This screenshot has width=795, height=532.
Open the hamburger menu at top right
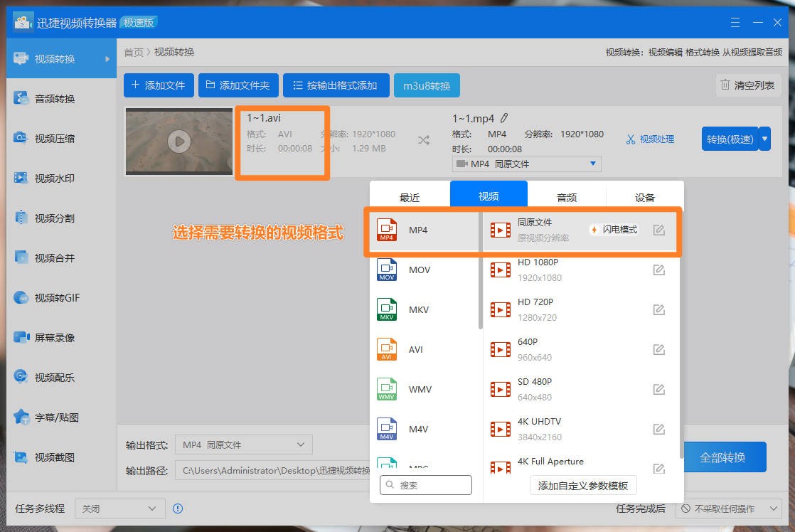coord(735,22)
